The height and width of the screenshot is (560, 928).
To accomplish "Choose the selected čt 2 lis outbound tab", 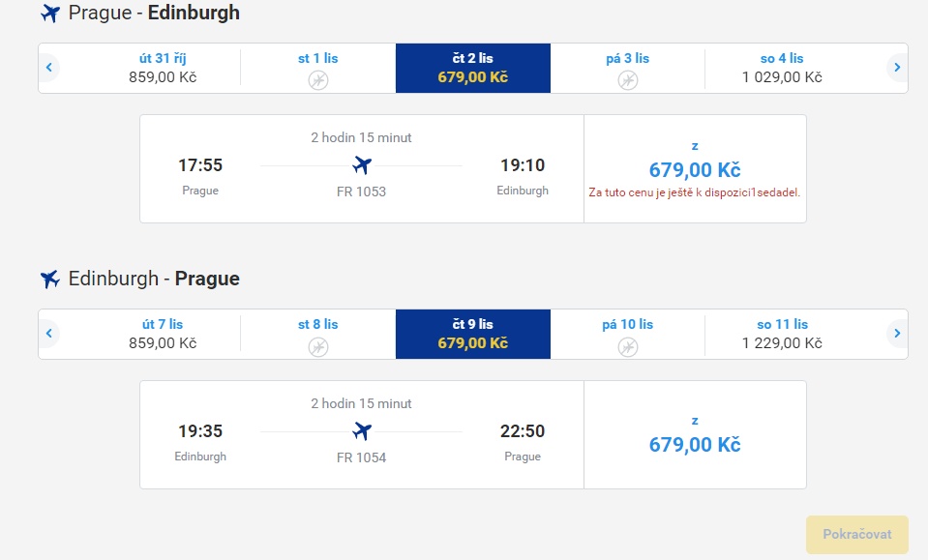I will pyautogui.click(x=473, y=68).
